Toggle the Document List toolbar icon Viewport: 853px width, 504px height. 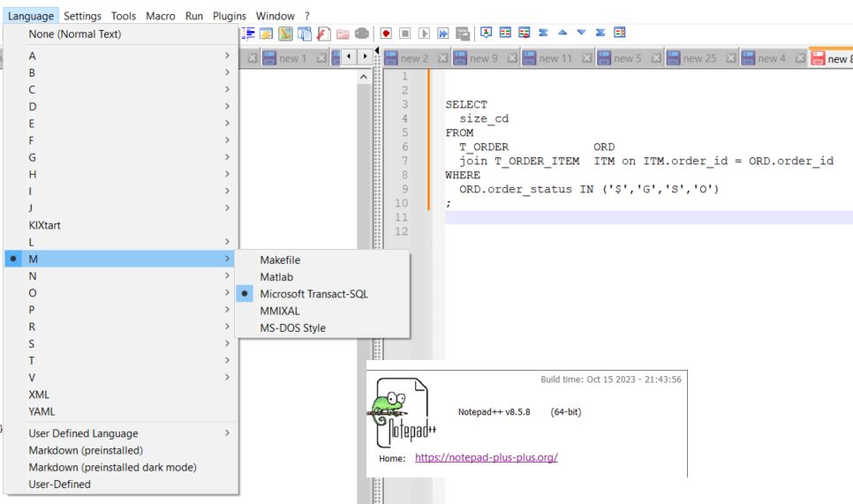pos(304,34)
